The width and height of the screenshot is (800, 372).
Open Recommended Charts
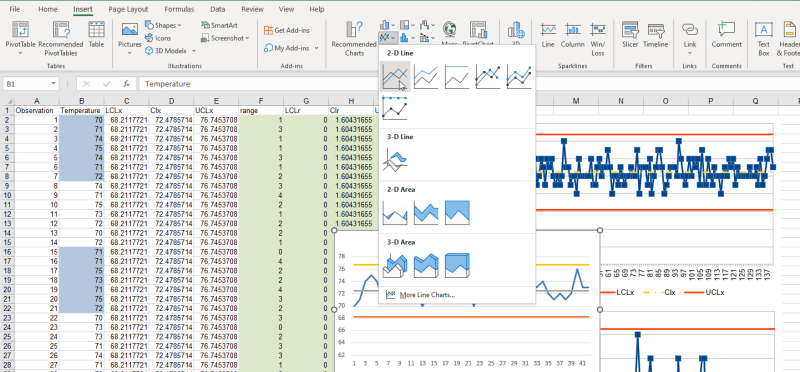pos(354,38)
